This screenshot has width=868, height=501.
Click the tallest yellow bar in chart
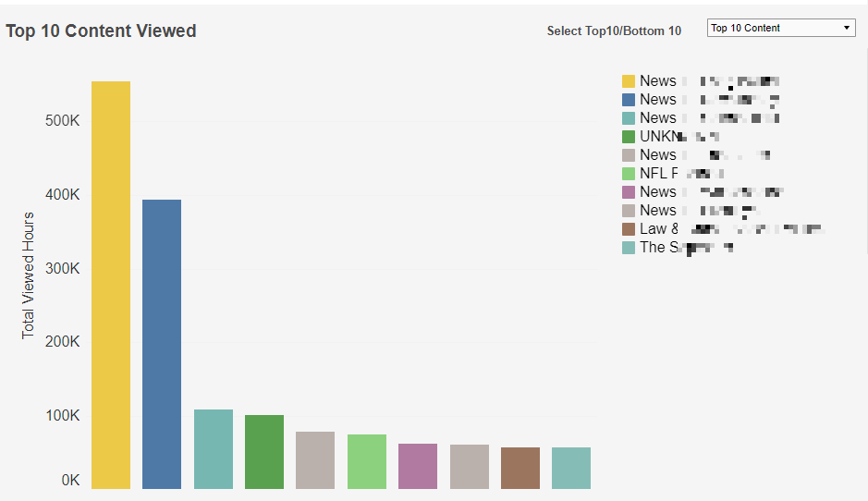(111, 285)
